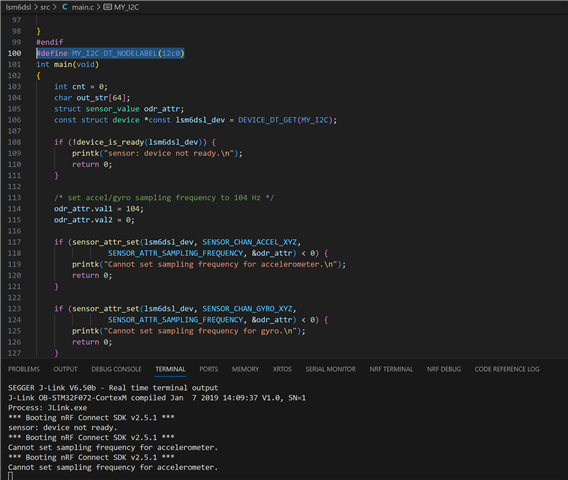Switch to the NRF TERMINAL tab
Viewport: 568px width, 480px height.
point(391,369)
